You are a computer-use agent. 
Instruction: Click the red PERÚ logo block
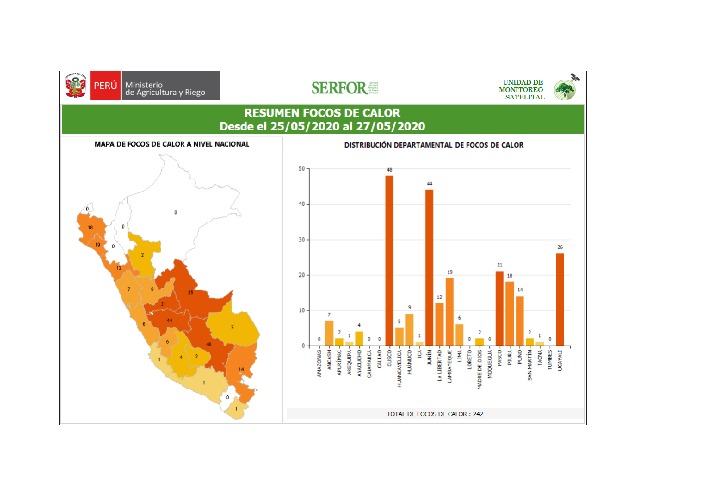click(x=106, y=86)
